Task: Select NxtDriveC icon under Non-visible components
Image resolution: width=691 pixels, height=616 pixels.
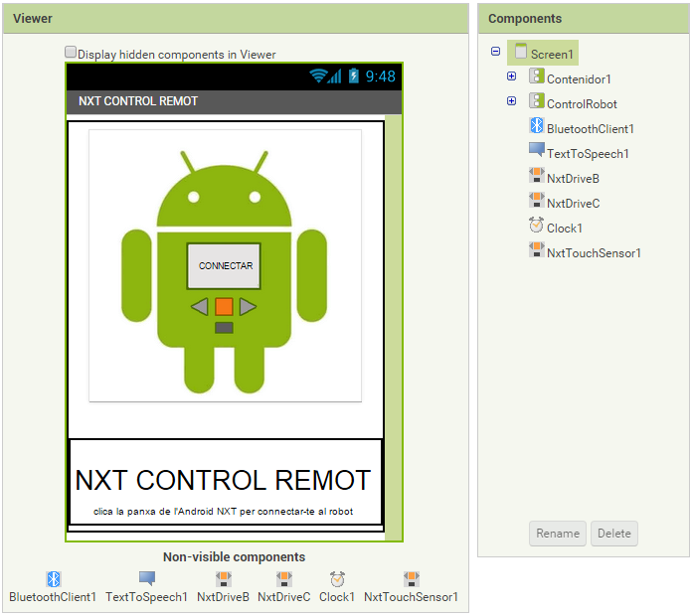Action: tap(283, 579)
